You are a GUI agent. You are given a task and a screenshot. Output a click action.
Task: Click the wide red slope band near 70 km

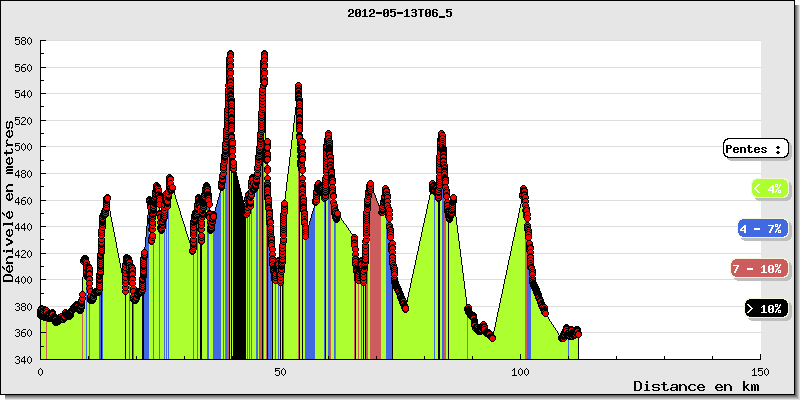pos(375,300)
